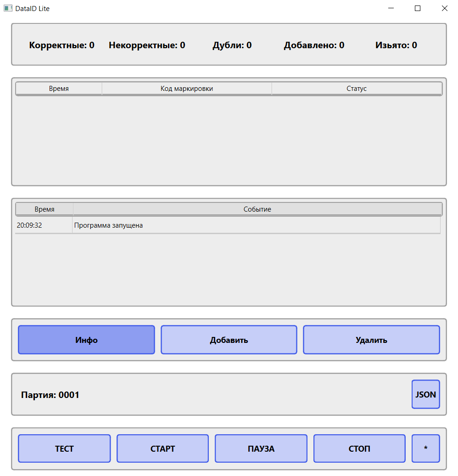Click the Время header in event log
458x476 pixels.
(44, 209)
